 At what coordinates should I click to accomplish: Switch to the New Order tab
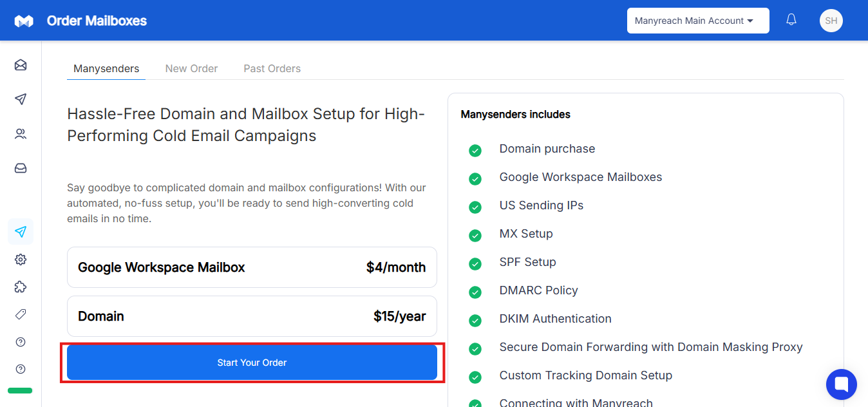tap(191, 68)
